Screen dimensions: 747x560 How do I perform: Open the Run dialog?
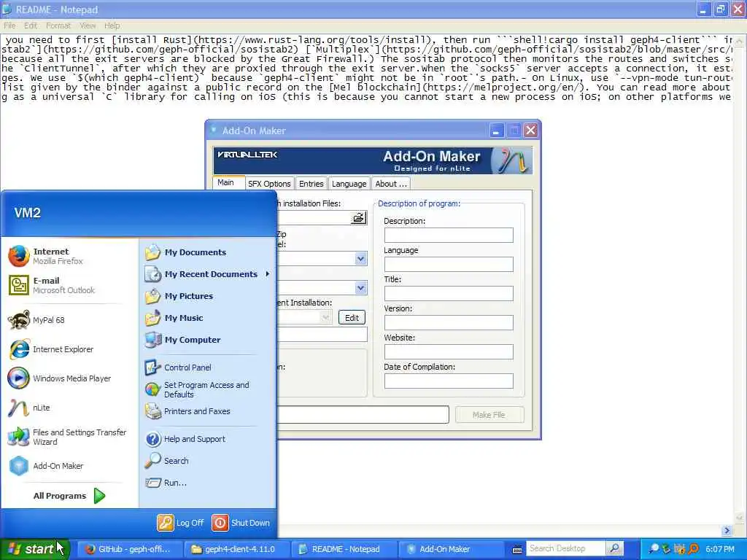(x=166, y=483)
